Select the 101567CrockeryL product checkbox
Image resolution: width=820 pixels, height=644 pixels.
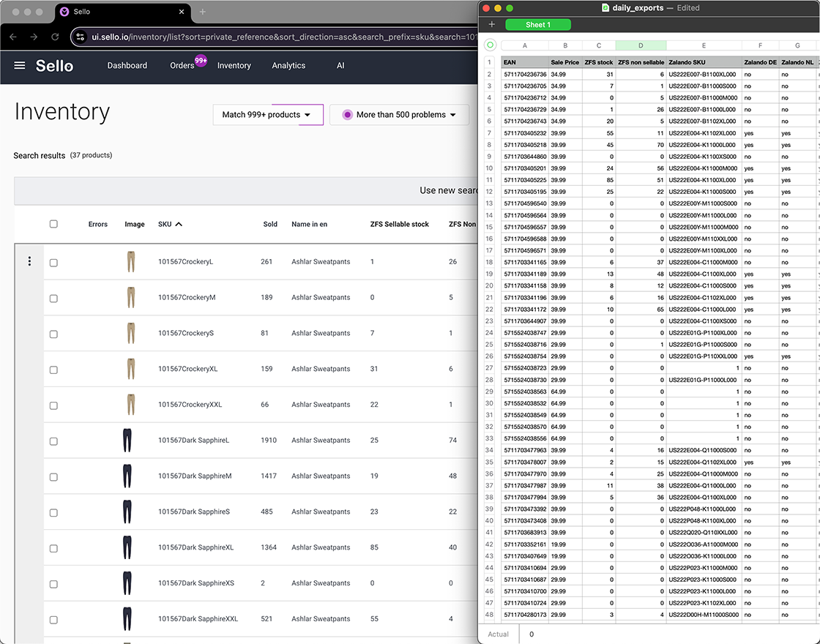[x=53, y=261]
